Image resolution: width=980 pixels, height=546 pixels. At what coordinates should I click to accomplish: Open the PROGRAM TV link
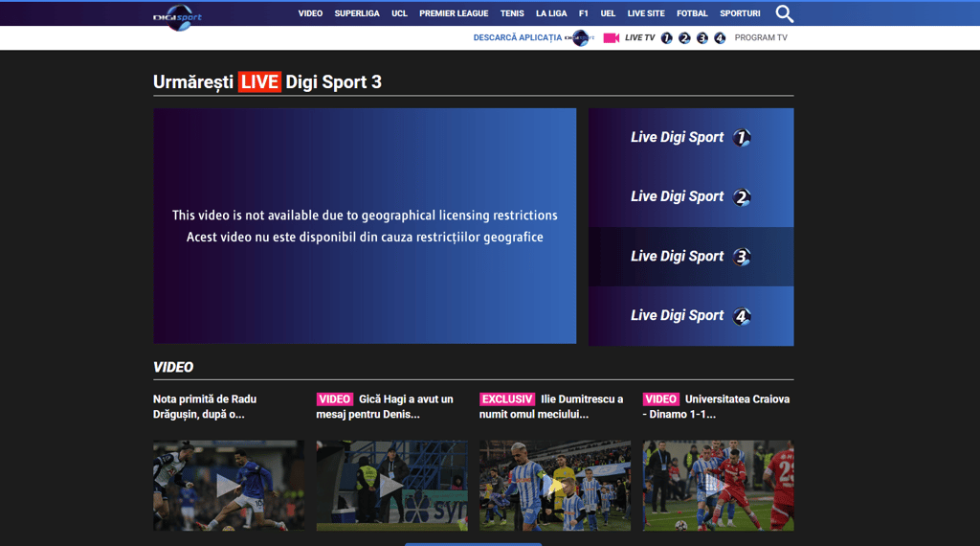(x=761, y=37)
